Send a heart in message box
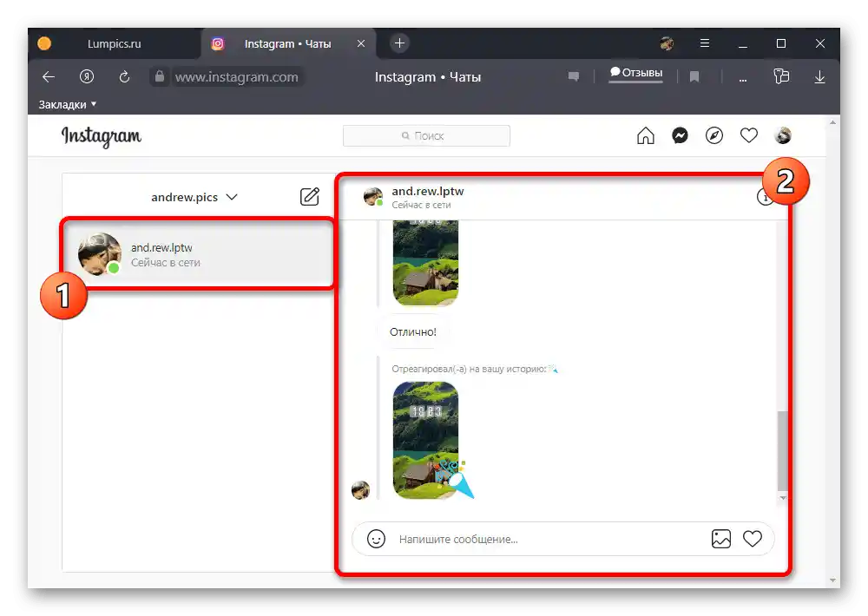This screenshot has width=868, height=616. click(x=753, y=539)
